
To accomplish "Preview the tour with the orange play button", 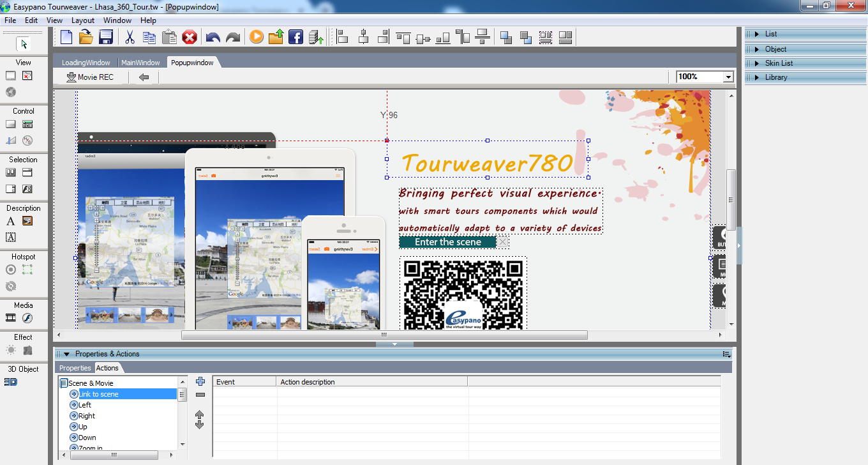I will tap(256, 37).
